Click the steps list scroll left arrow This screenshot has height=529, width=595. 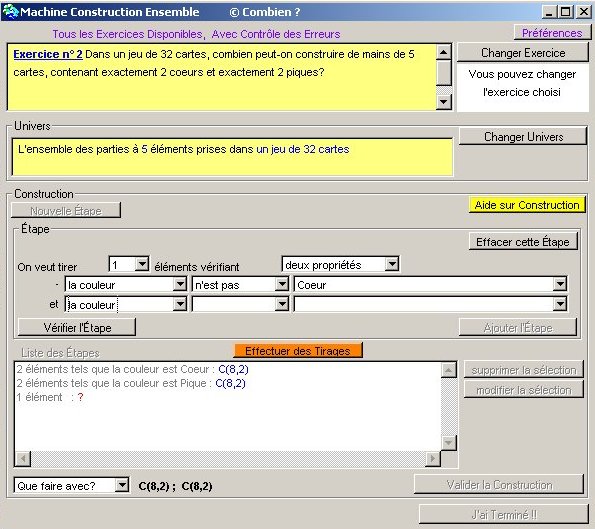tap(23, 459)
